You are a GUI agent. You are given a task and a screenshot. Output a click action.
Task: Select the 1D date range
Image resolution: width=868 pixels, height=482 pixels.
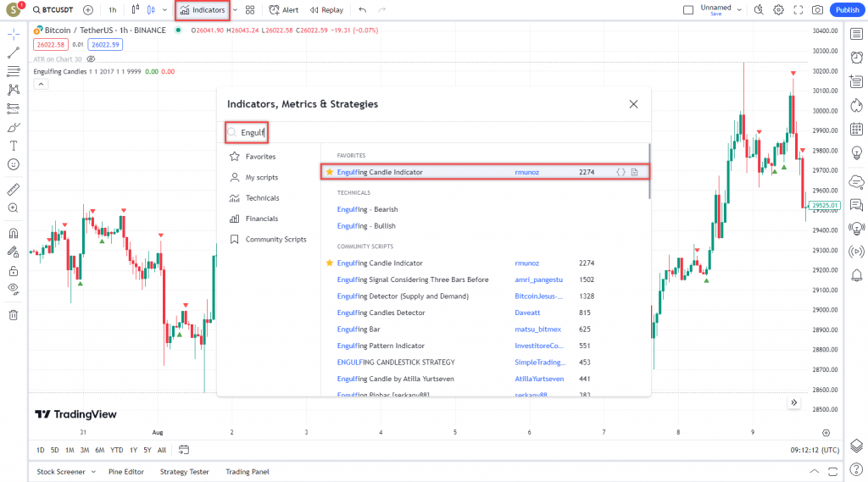(x=41, y=450)
